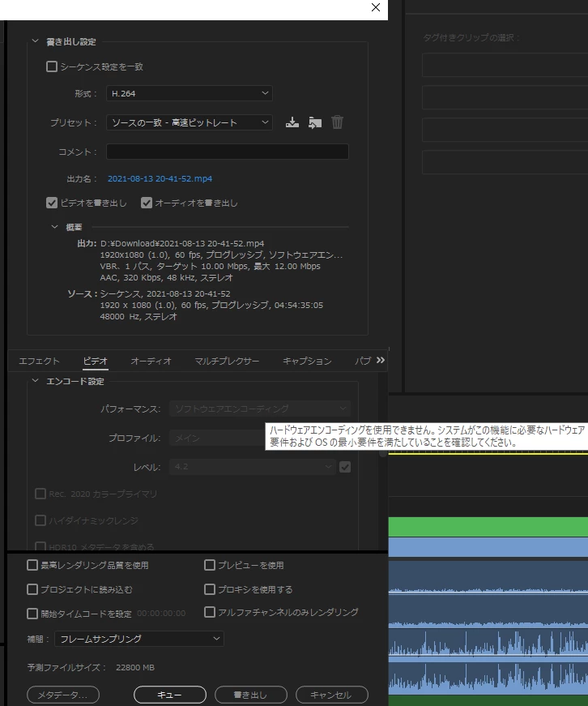Click the キャンセル button
Image resolution: width=588 pixels, height=706 pixels.
point(332,695)
